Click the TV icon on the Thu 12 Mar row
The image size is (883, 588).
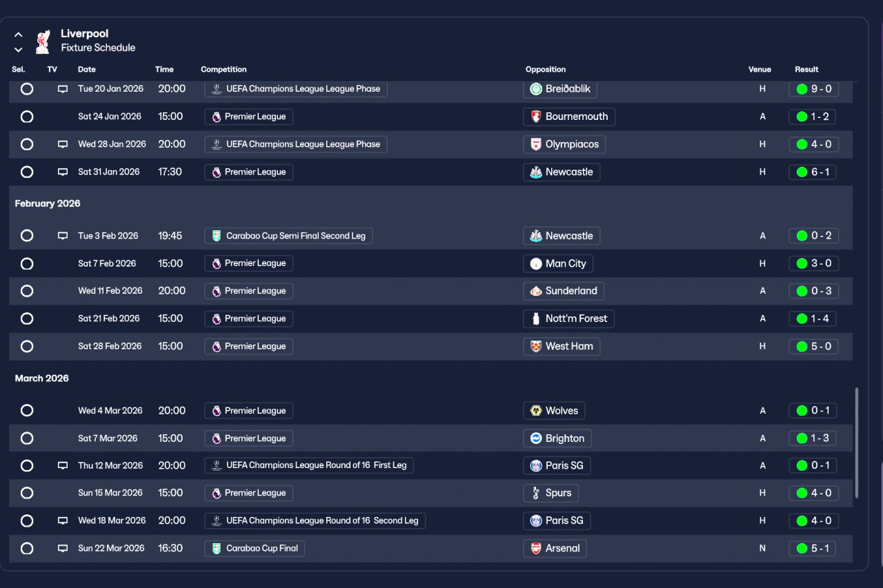tap(63, 465)
